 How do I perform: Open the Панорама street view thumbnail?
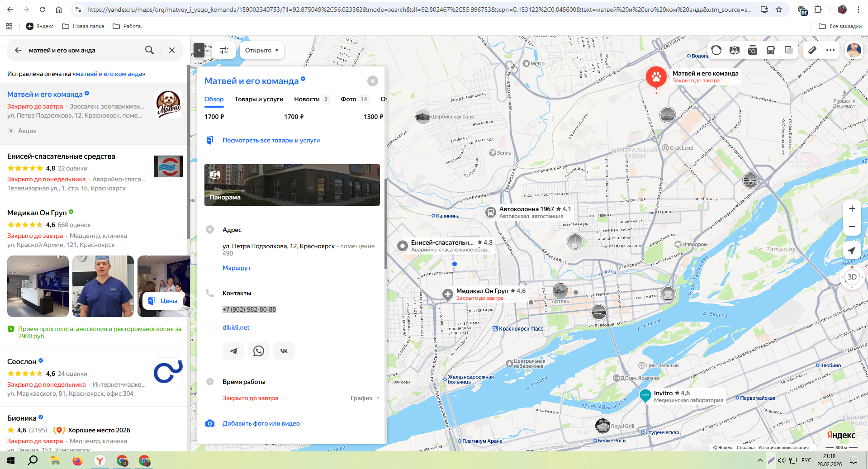pos(292,185)
